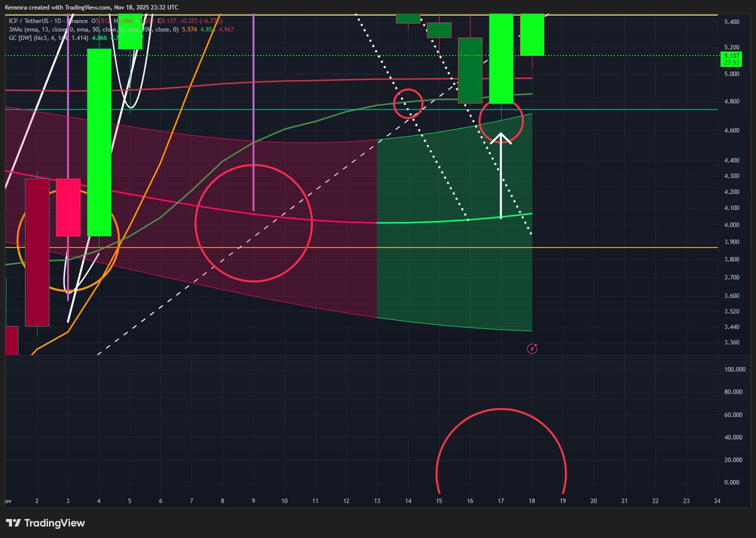This screenshot has height=538, width=756.
Task: Select the dark red candle on Nov 2
Action: (37, 252)
